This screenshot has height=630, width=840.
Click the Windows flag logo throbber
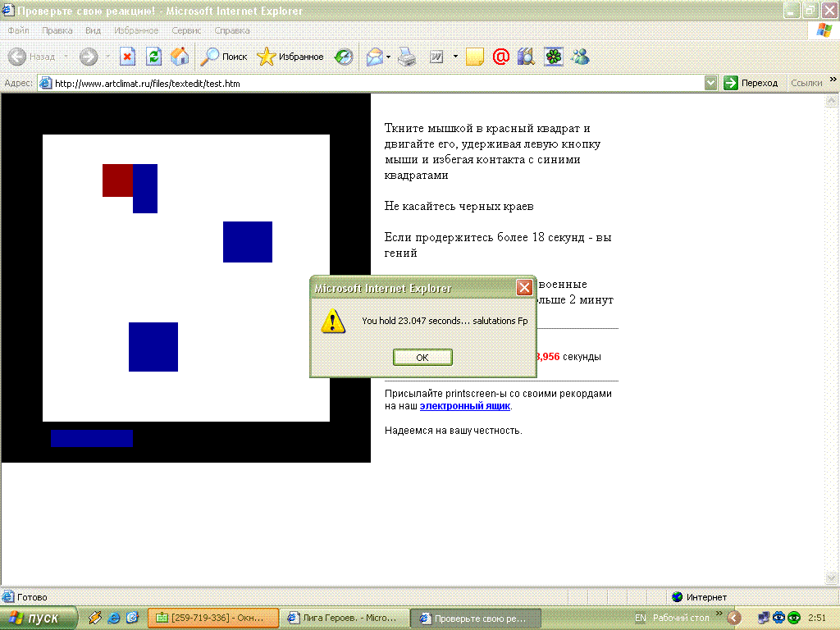824,30
